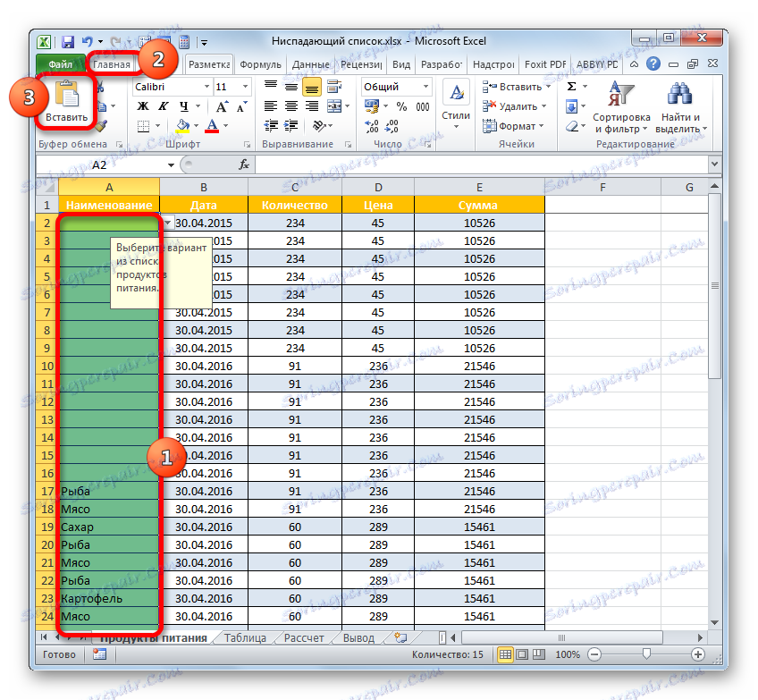This screenshot has width=758, height=700.
Task: Open the Таблица sheet tab
Action: [245, 638]
